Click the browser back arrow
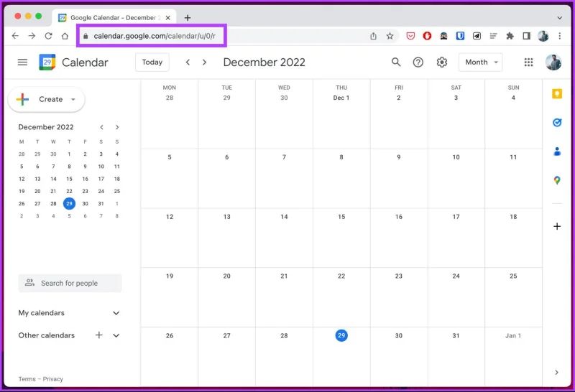This screenshot has width=575, height=392. [x=15, y=36]
